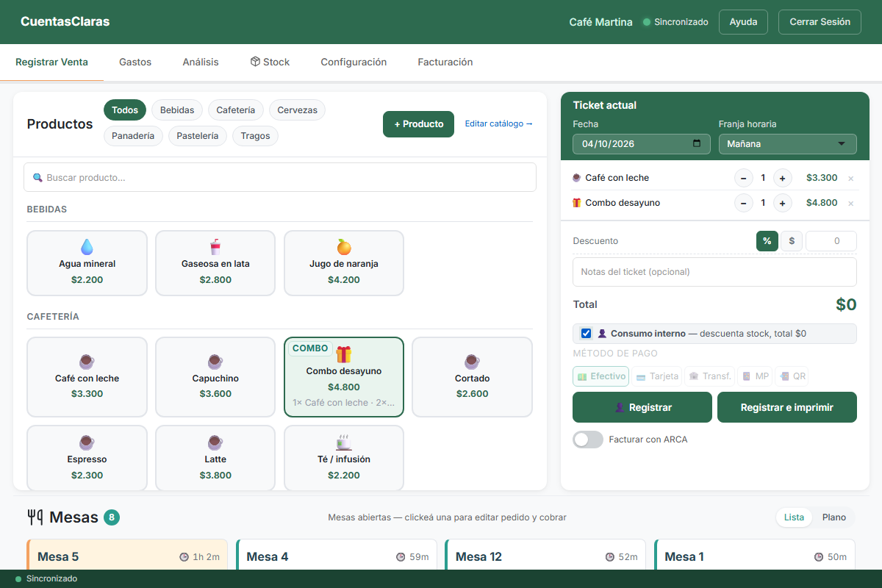
Task: Select the Capuchino product card
Action: (215, 377)
